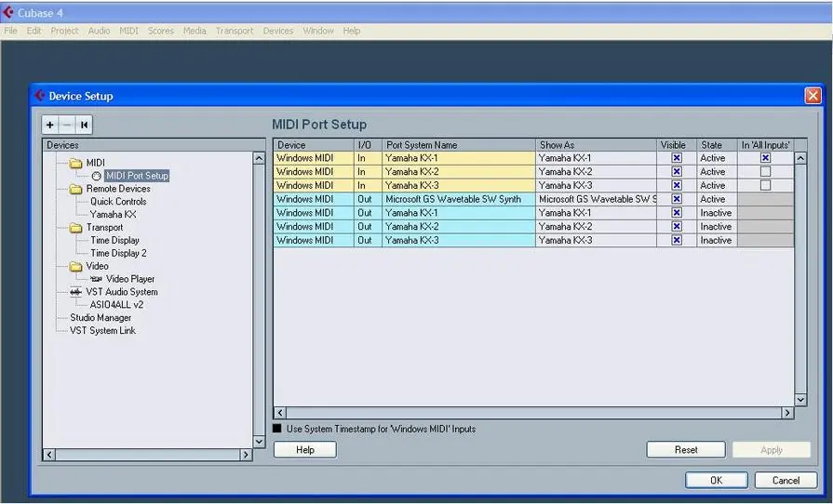Click the Apply button

click(772, 450)
